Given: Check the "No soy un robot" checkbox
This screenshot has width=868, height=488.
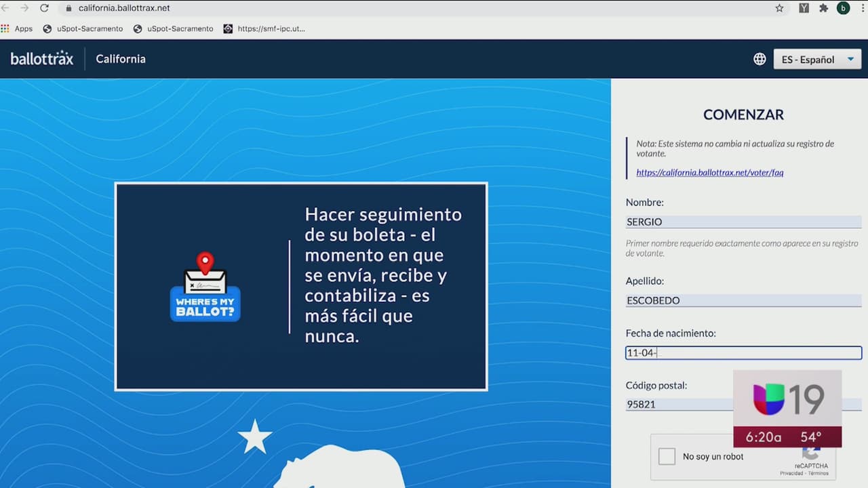Looking at the screenshot, I should [x=667, y=456].
